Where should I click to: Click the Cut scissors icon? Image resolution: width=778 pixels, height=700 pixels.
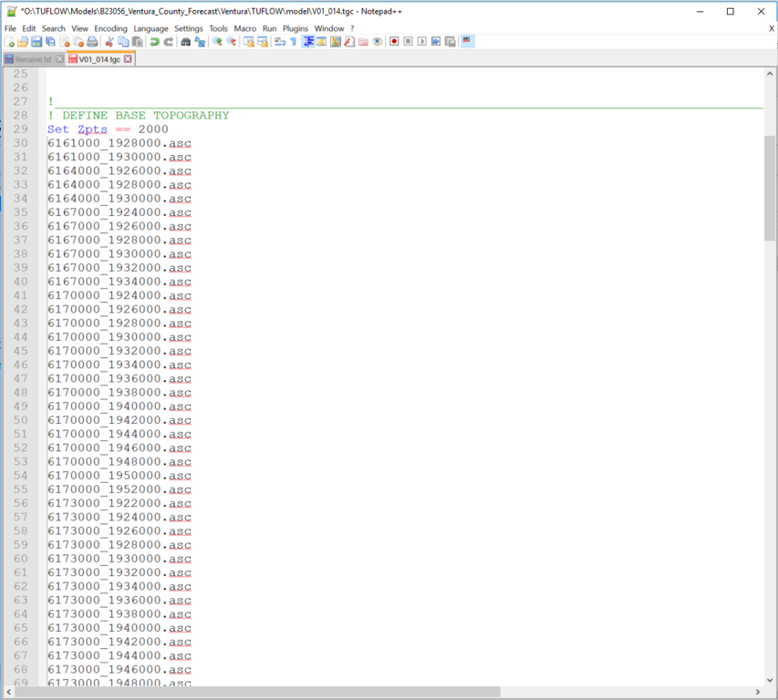109,42
